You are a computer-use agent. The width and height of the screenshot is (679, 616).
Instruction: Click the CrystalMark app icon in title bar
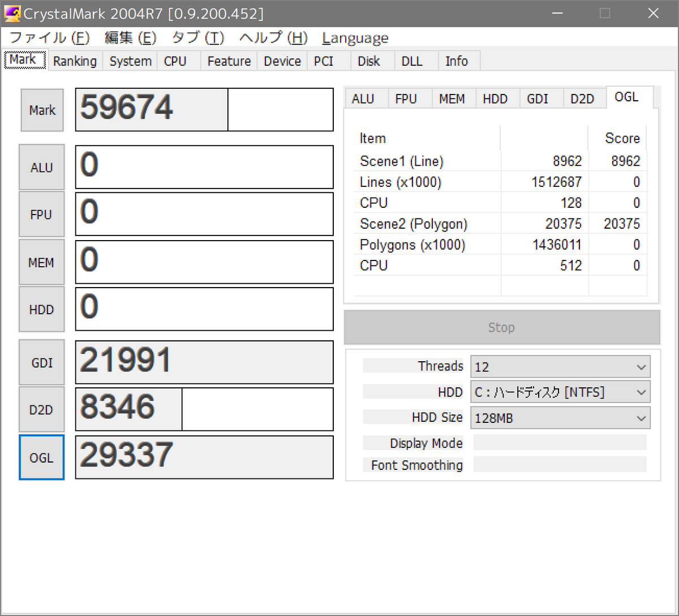pyautogui.click(x=12, y=13)
